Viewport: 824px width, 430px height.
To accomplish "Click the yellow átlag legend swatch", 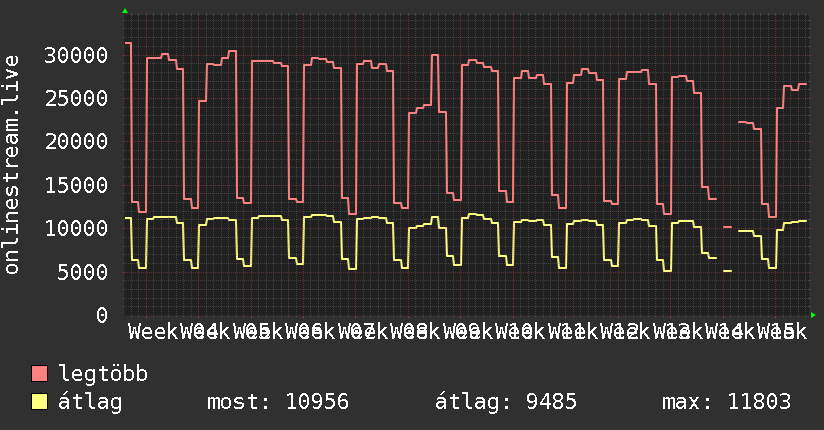I will [x=39, y=402].
